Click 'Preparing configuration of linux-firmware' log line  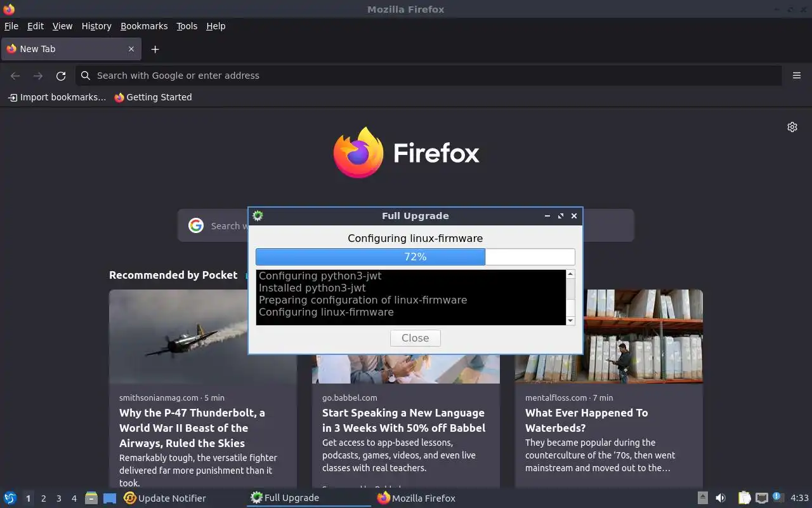[x=363, y=300]
